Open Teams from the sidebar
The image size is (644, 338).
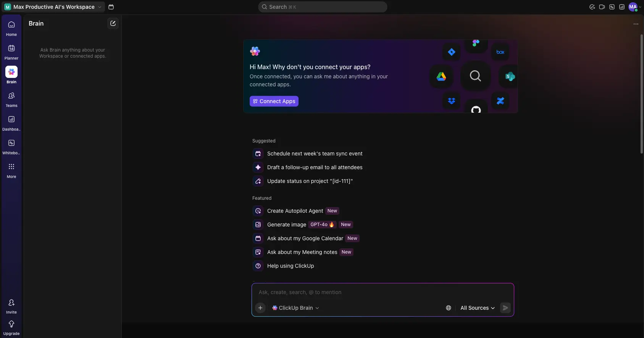(11, 99)
